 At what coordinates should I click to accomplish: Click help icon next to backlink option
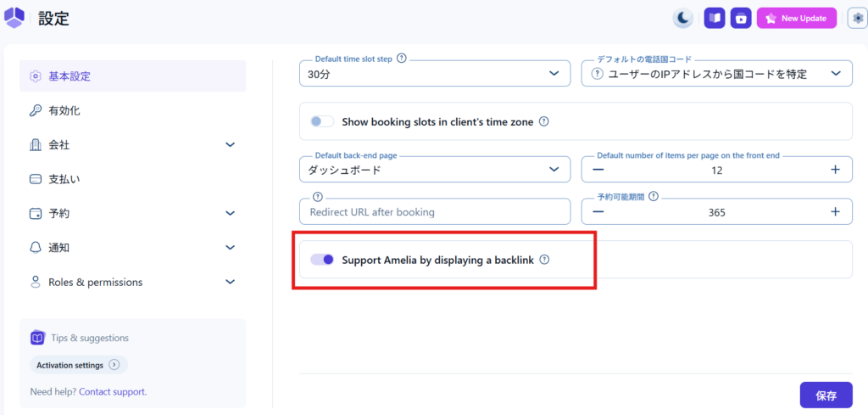[x=545, y=260]
